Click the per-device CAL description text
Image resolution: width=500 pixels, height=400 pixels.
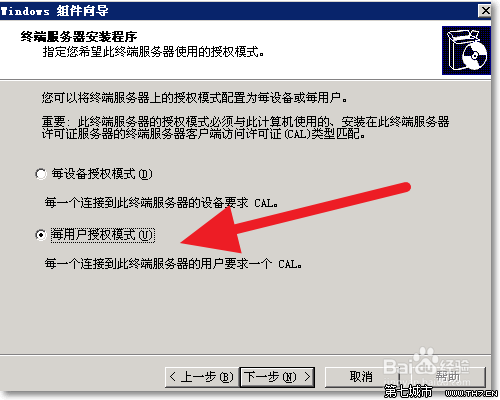[x=161, y=203]
